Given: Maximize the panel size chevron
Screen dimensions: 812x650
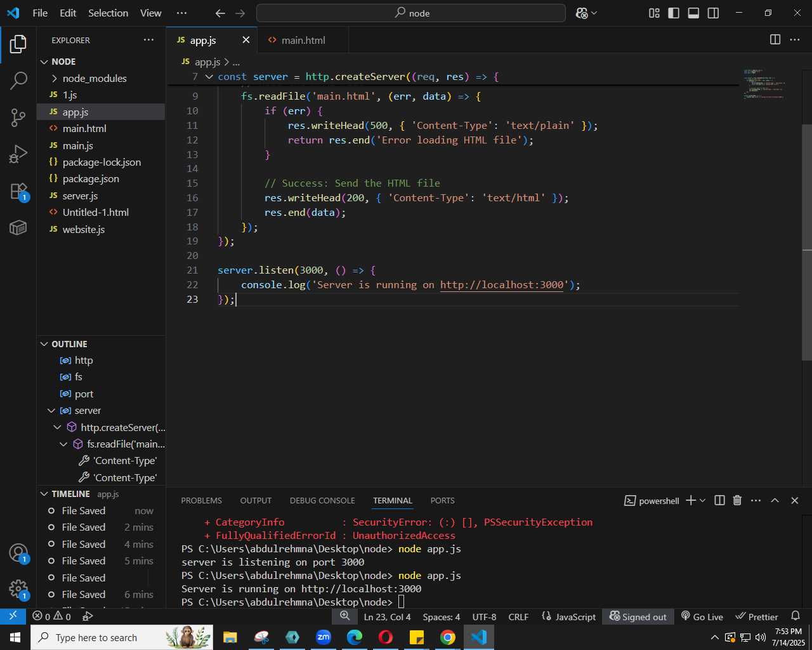Looking at the screenshot, I should click(x=775, y=500).
